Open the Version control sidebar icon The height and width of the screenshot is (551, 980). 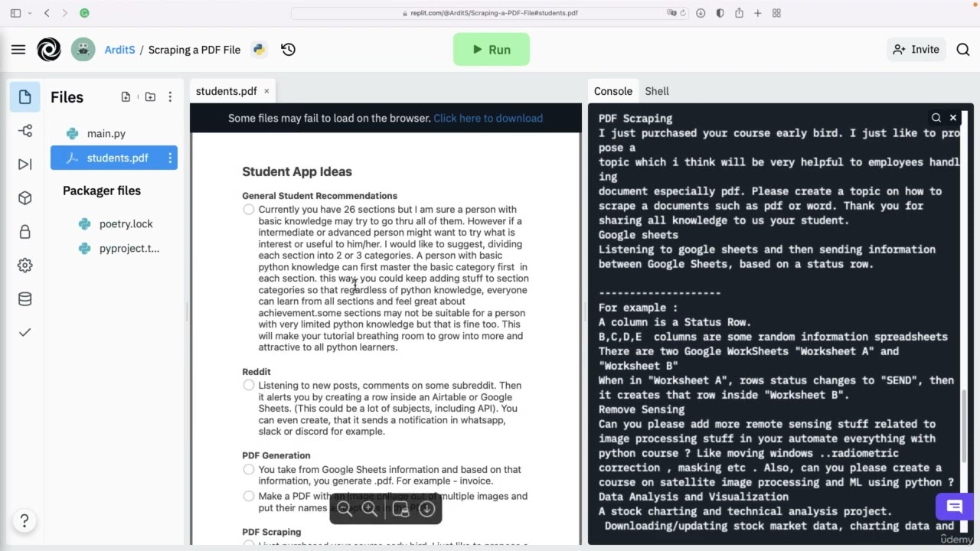click(24, 131)
